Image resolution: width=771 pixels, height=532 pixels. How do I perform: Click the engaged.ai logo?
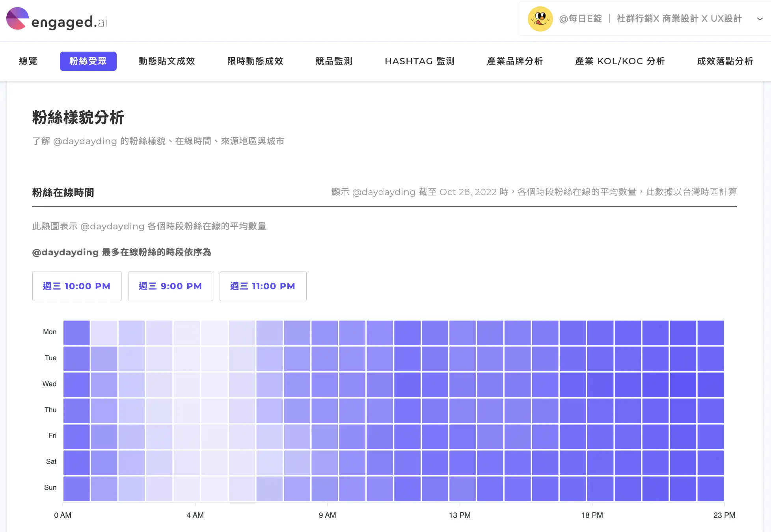57,19
